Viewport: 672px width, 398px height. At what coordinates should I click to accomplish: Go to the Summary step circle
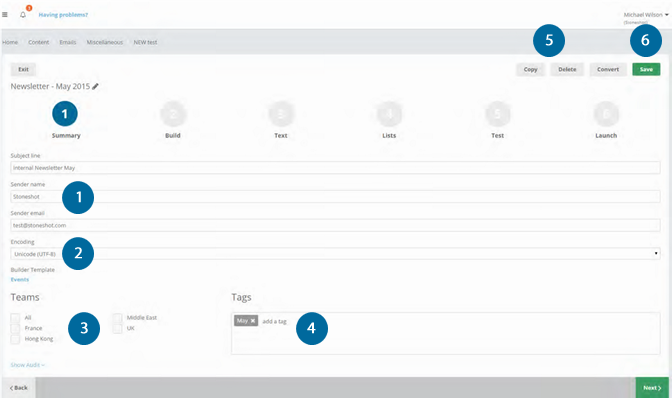tap(65, 114)
